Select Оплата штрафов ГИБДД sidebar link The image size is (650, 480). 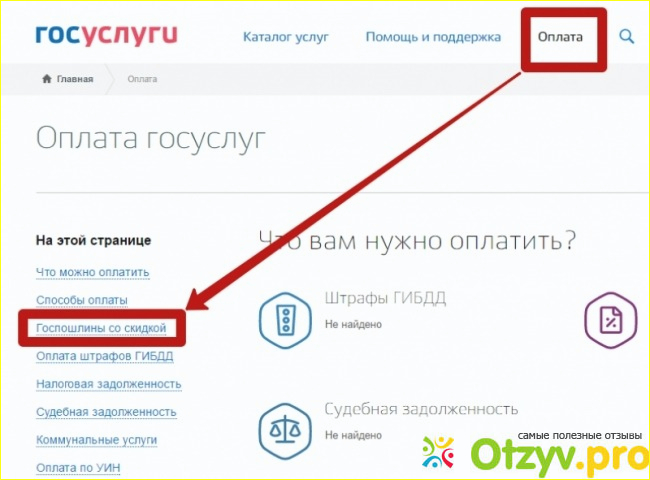(102, 356)
